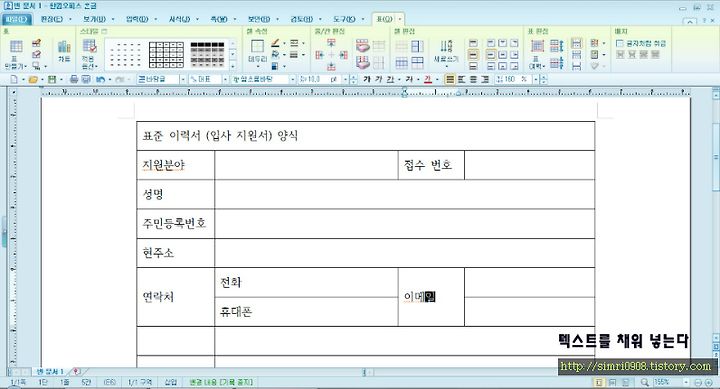Image resolution: width=720 pixels, height=389 pixels.
Task: Open the 파일 menu
Action: click(x=17, y=19)
